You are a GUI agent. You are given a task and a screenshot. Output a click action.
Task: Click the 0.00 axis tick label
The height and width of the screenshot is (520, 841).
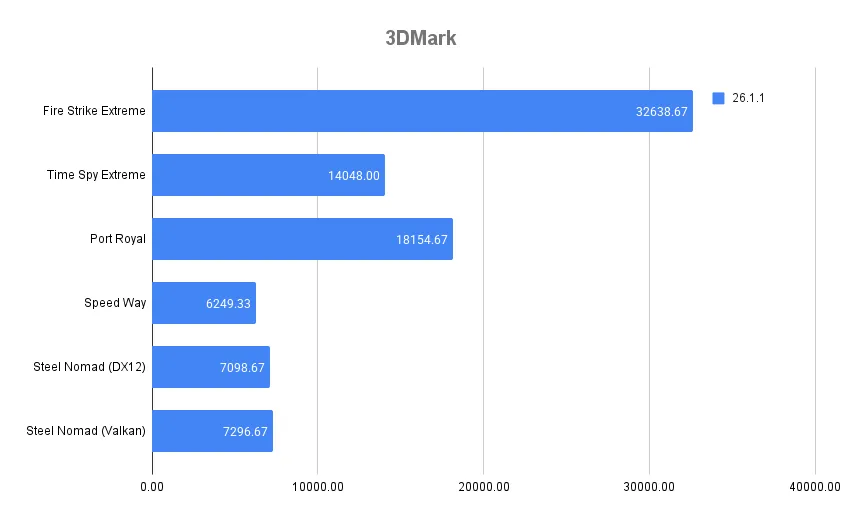click(x=153, y=486)
